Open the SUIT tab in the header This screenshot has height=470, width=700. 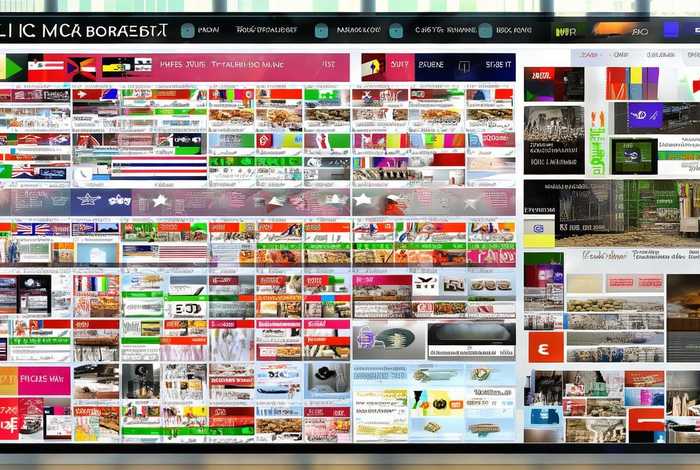click(x=400, y=64)
